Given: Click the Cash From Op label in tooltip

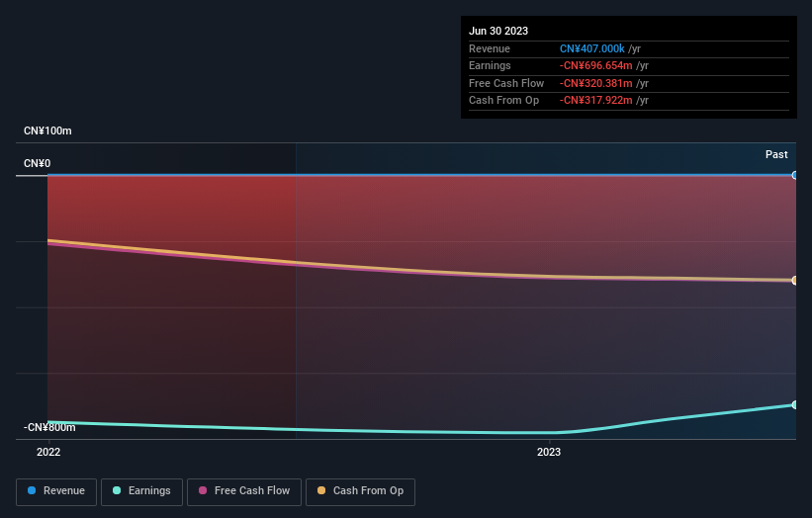Looking at the screenshot, I should point(503,101).
